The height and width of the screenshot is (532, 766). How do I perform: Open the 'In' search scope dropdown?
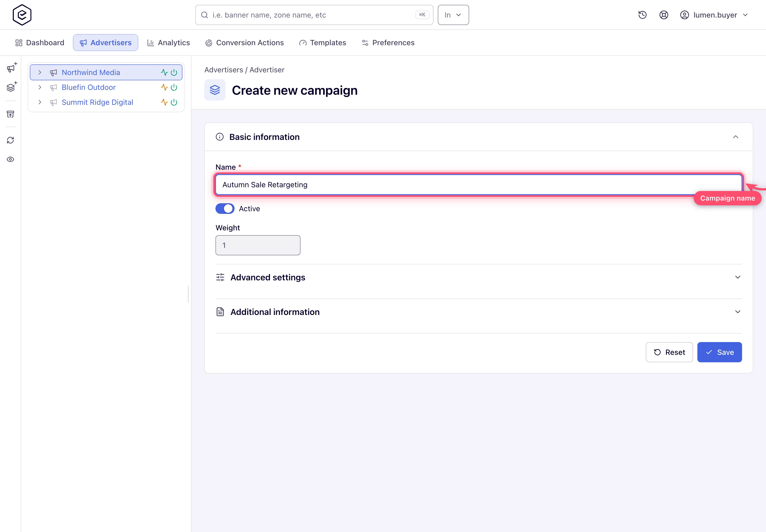[x=453, y=15]
